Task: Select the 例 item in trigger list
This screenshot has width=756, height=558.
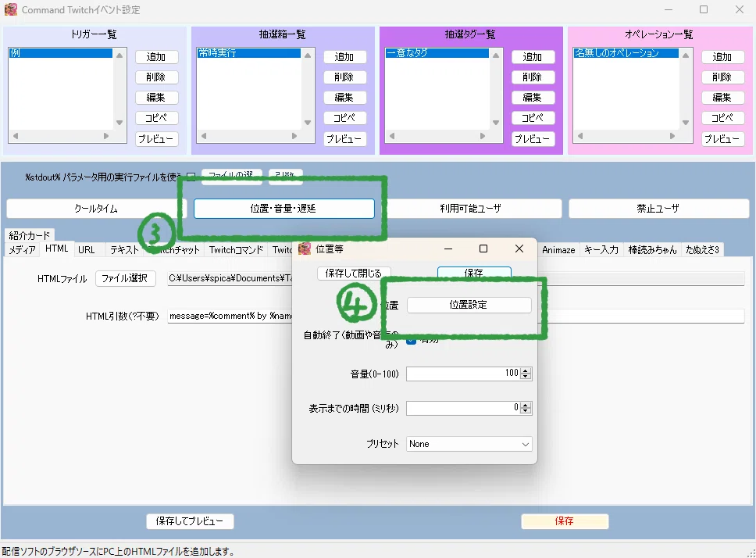Action: (x=60, y=53)
